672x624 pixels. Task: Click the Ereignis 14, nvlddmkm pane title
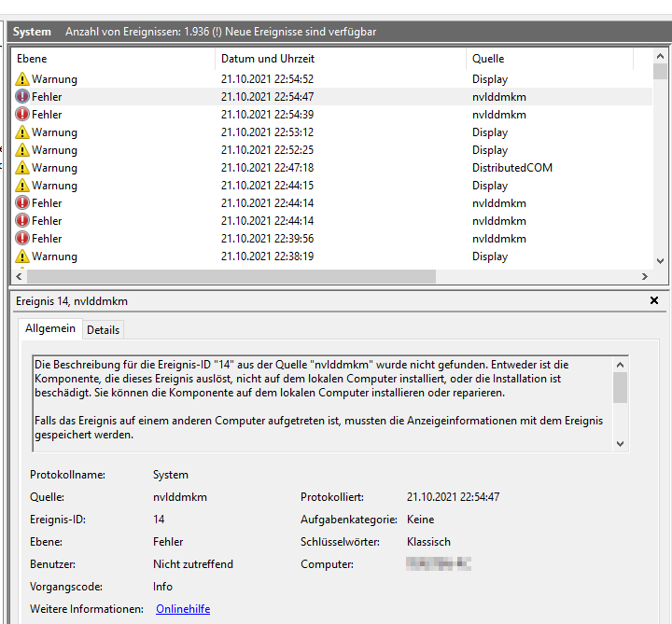pos(72,301)
